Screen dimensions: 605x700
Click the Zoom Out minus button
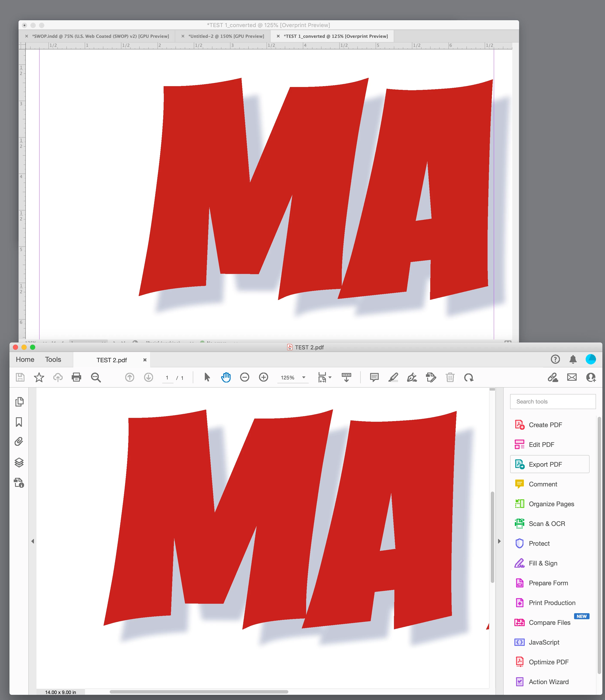(245, 377)
